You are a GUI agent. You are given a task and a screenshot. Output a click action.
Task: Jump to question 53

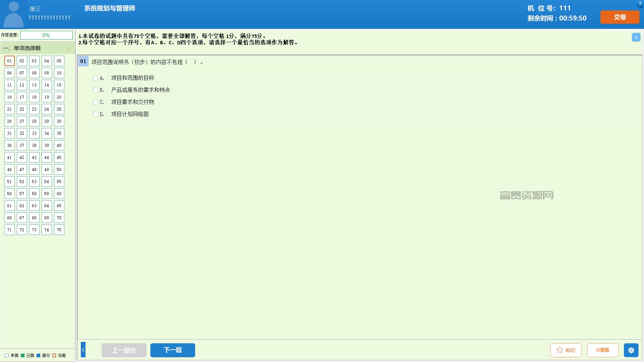(34, 182)
